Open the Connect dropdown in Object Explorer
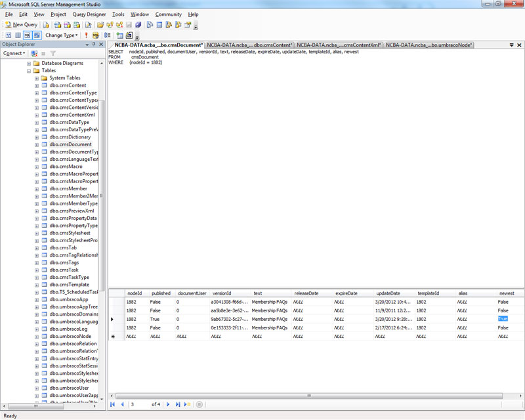The image size is (525, 420). point(14,53)
